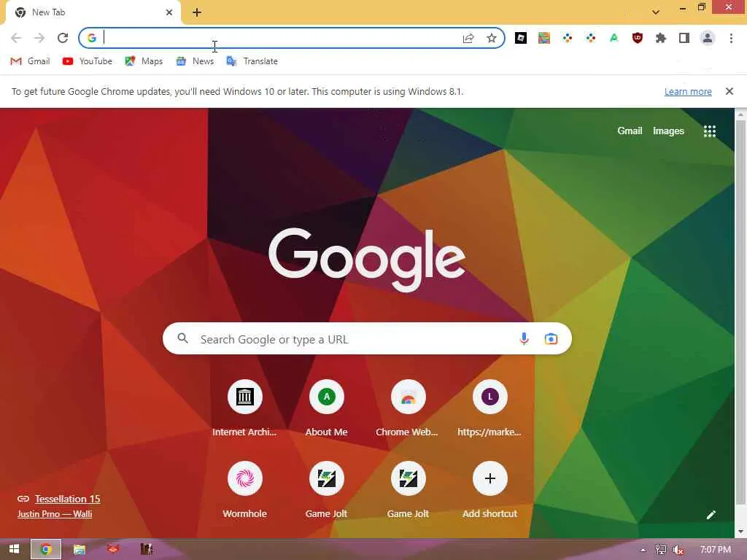Open the Extensions puzzle-piece menu
The width and height of the screenshot is (747, 560).
click(661, 38)
